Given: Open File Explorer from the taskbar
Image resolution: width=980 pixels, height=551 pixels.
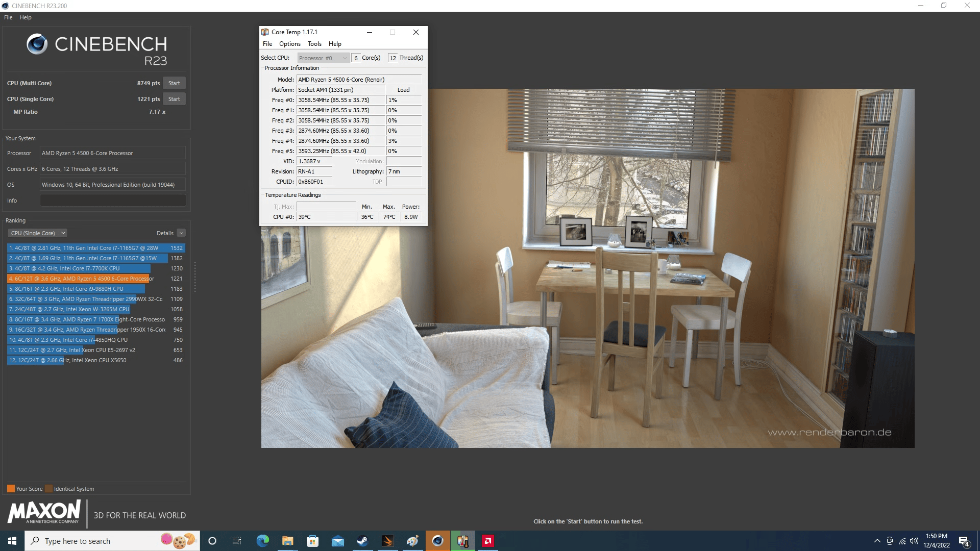Looking at the screenshot, I should click(288, 541).
